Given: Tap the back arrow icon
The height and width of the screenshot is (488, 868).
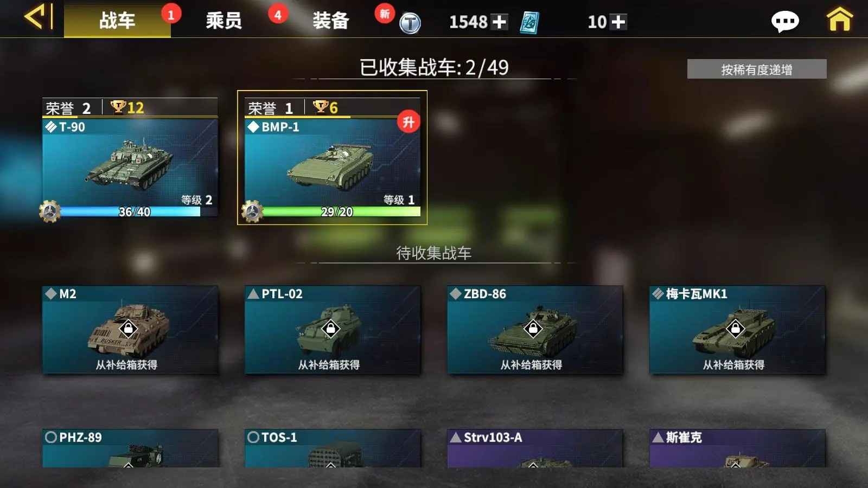Looking at the screenshot, I should click(x=38, y=17).
